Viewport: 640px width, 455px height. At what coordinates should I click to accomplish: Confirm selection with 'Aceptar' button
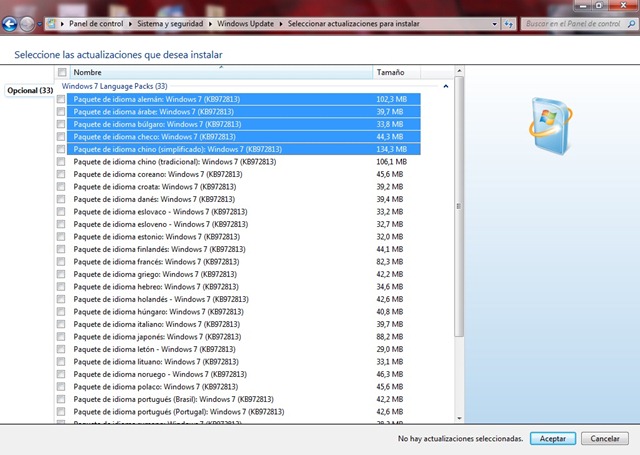point(553,439)
